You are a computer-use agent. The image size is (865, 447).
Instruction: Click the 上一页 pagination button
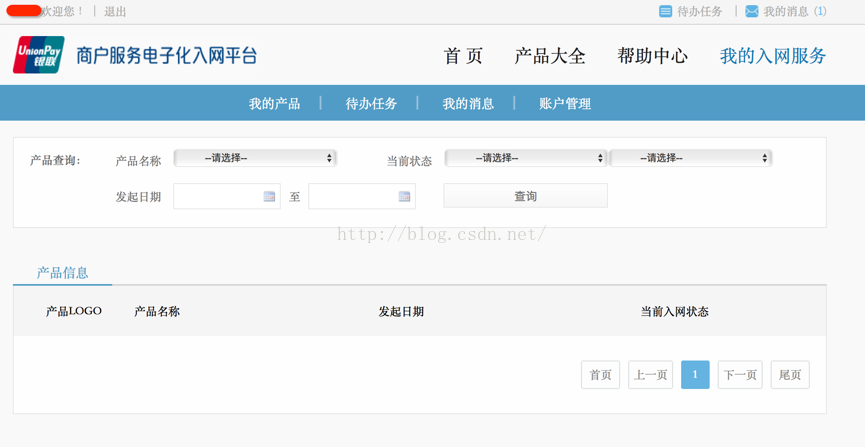[650, 375]
